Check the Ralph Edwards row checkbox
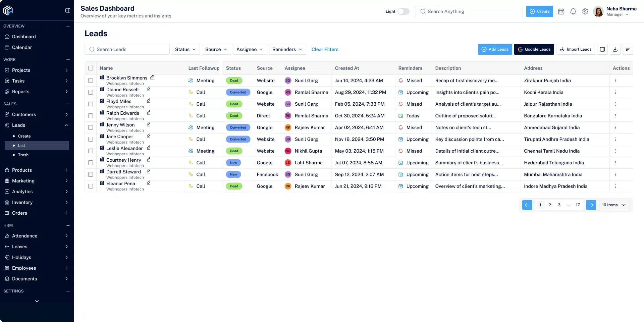The image size is (644, 322). 91,116
